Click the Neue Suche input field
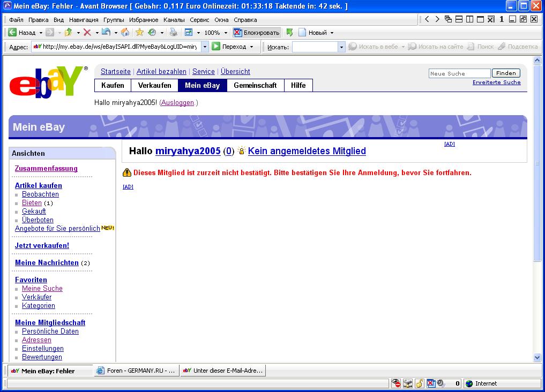The width and height of the screenshot is (545, 392). tap(459, 73)
